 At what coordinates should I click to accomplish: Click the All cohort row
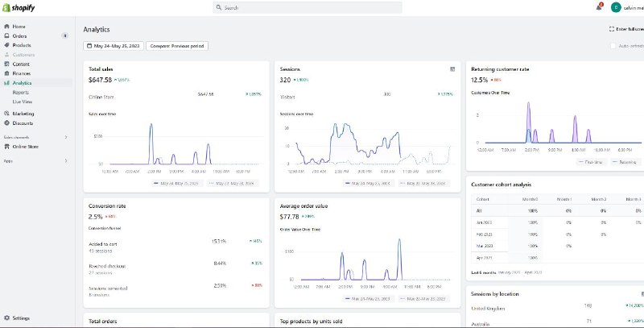pyautogui.click(x=557, y=210)
